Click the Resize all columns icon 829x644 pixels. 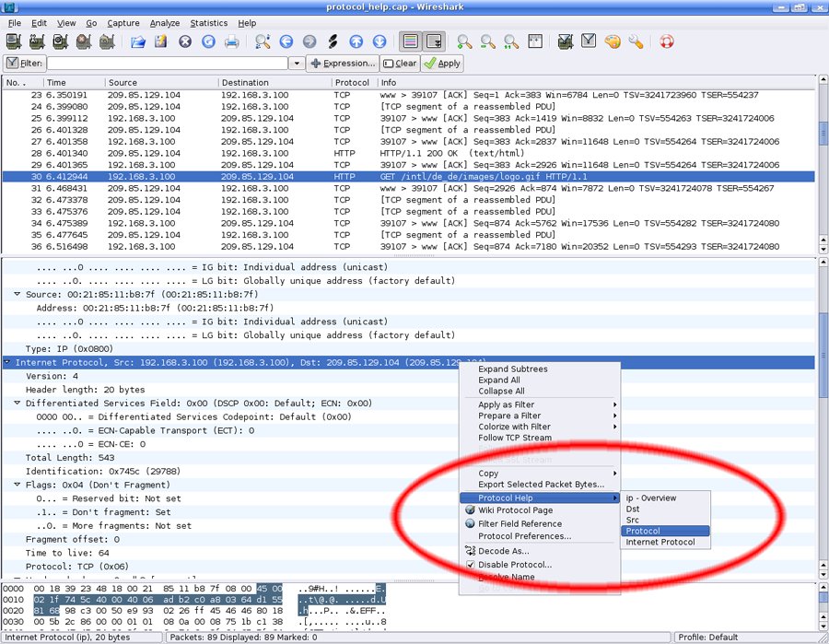pos(535,41)
